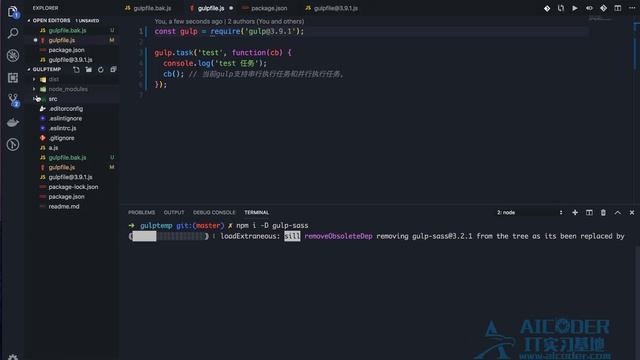The height and width of the screenshot is (360, 640).
Task: Open the Explorer view in the activity bar
Action: [x=13, y=11]
